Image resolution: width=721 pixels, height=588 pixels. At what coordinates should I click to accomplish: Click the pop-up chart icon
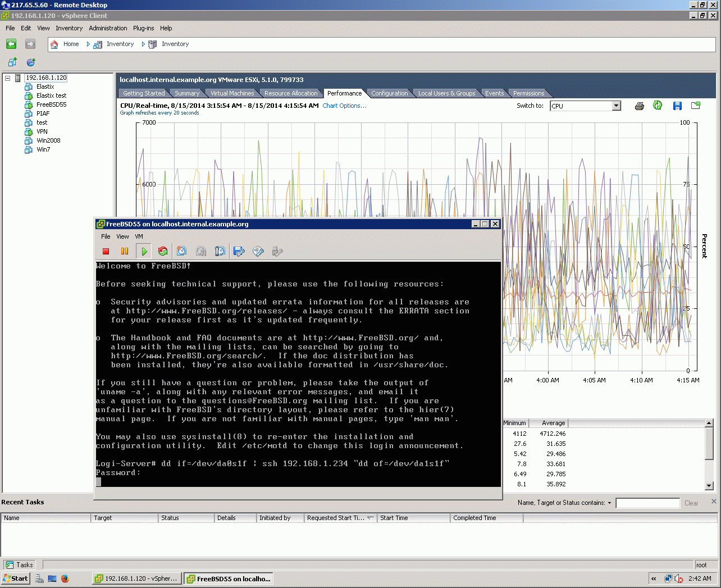696,106
